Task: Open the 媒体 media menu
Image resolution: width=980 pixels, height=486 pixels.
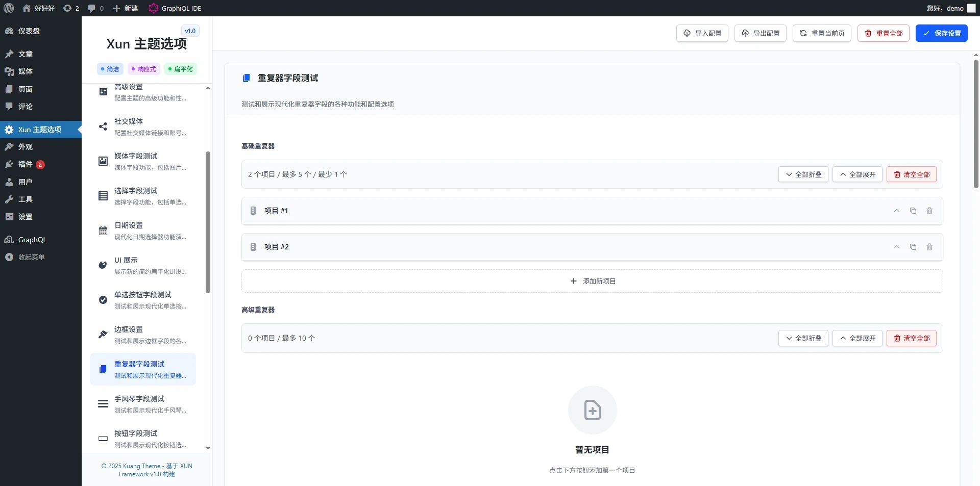Action: (41, 71)
